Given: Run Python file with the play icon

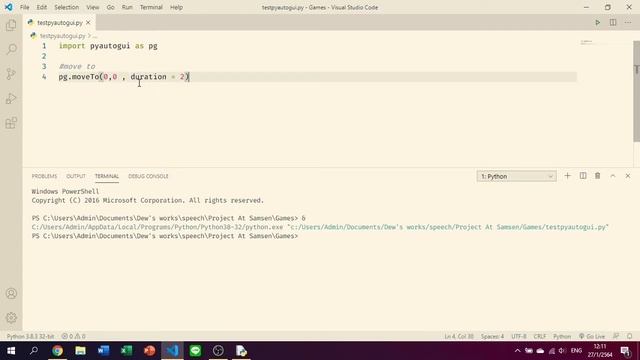Looking at the screenshot, I should point(598,22).
